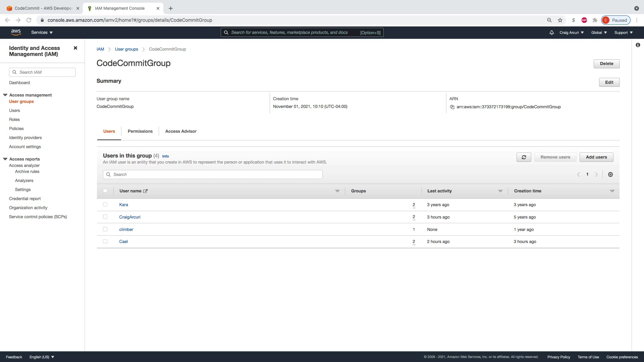Bookmark this page with star icon

click(560, 20)
